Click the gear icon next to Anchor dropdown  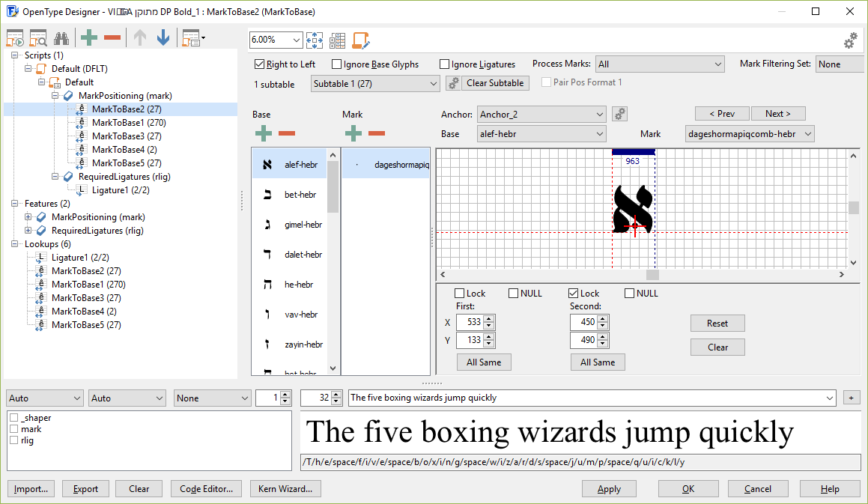[x=620, y=114]
